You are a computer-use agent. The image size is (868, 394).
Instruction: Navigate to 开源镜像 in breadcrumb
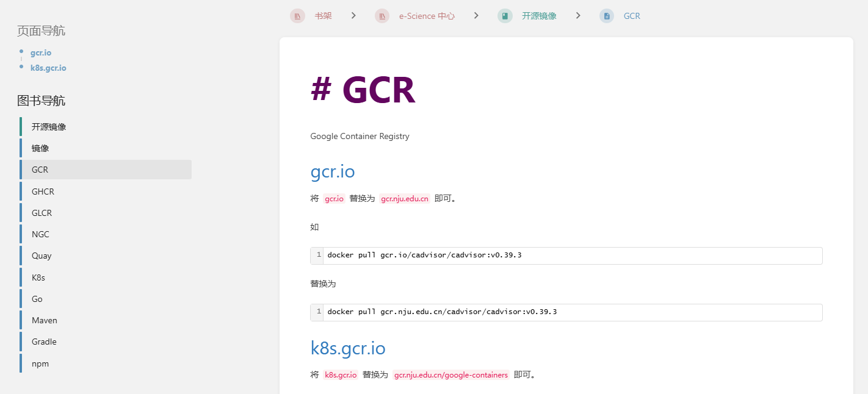pos(539,16)
